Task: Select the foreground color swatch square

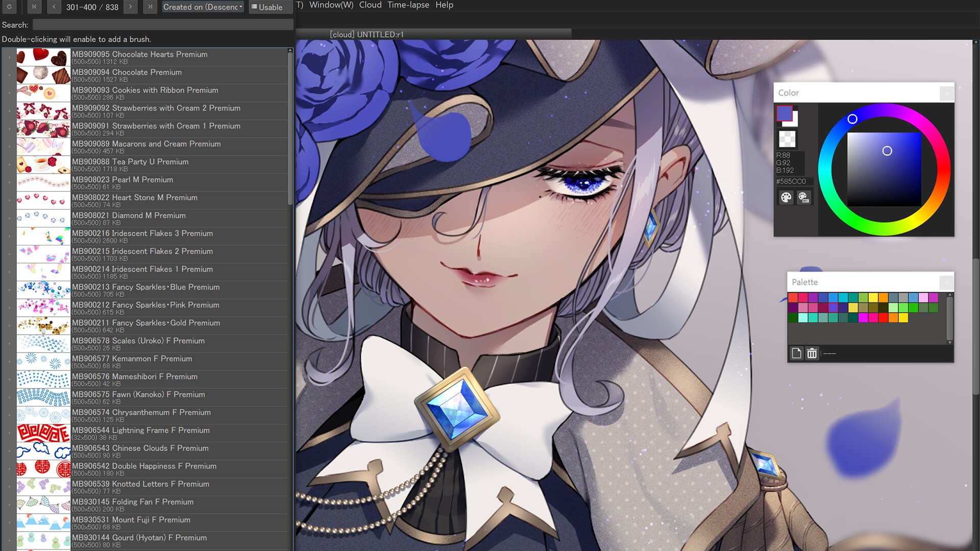Action: click(785, 113)
